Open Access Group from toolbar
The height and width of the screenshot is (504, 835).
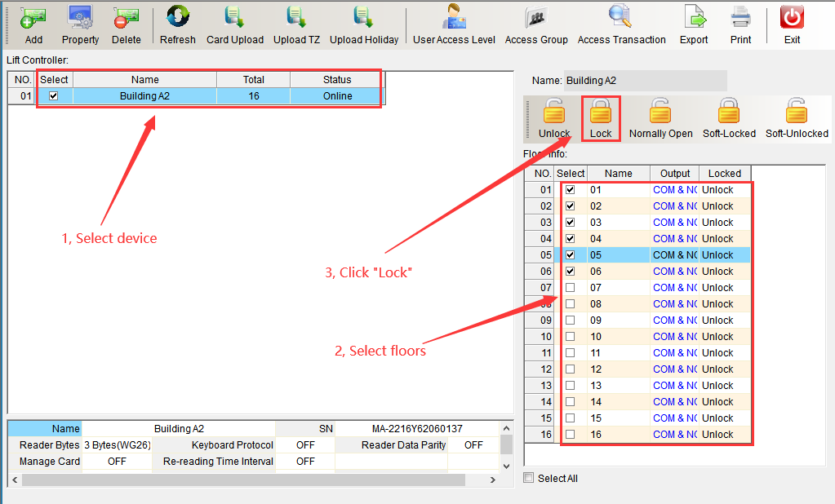[x=536, y=18]
